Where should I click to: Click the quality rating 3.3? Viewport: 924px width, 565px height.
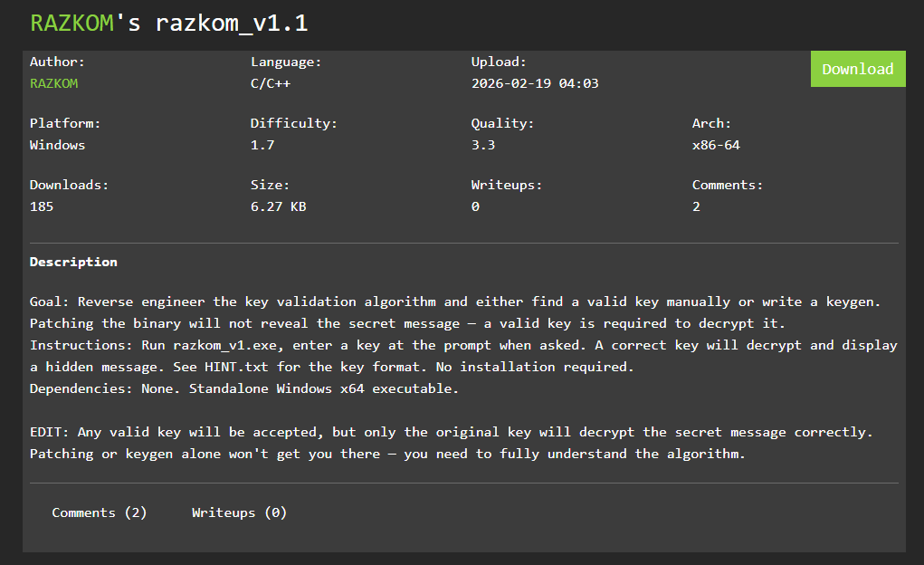482,145
